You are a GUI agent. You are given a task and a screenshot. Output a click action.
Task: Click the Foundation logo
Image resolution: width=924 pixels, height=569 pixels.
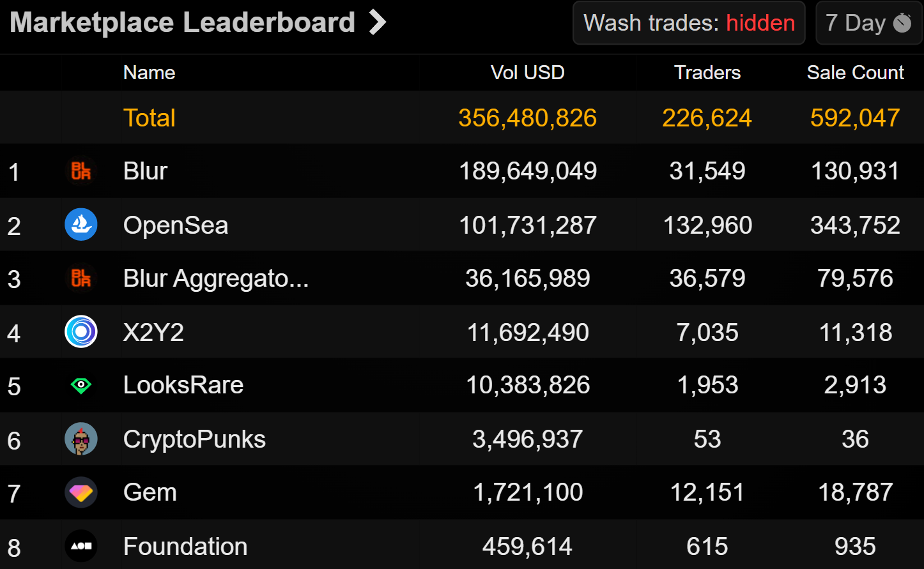[x=81, y=546]
